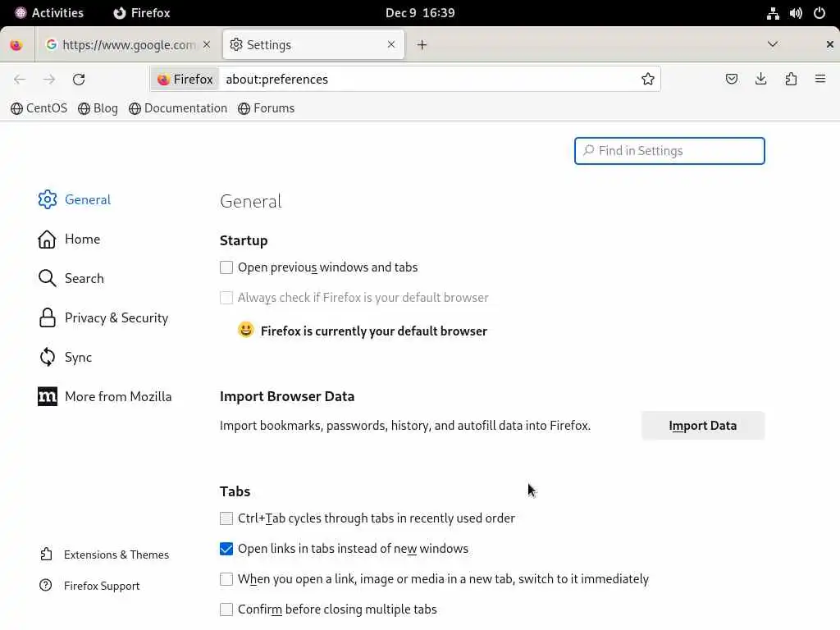
Task: Open the volume system tray icon
Action: point(796,13)
